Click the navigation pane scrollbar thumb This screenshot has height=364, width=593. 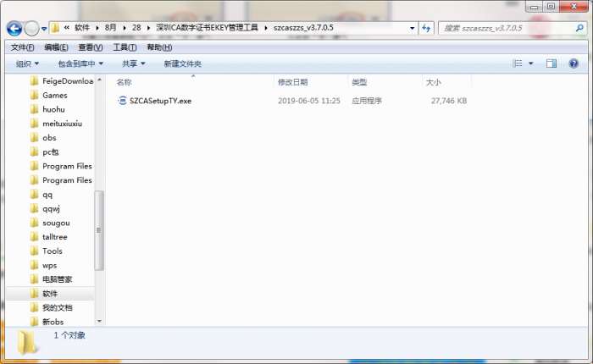pos(99,230)
